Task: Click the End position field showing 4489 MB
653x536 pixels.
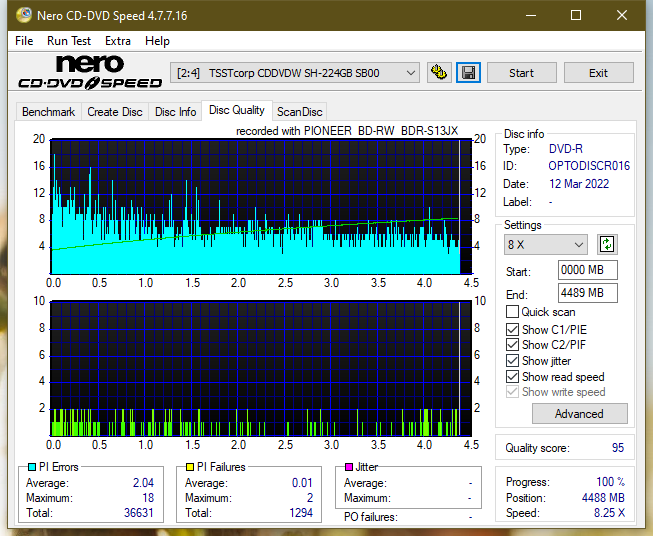Action: (x=588, y=293)
